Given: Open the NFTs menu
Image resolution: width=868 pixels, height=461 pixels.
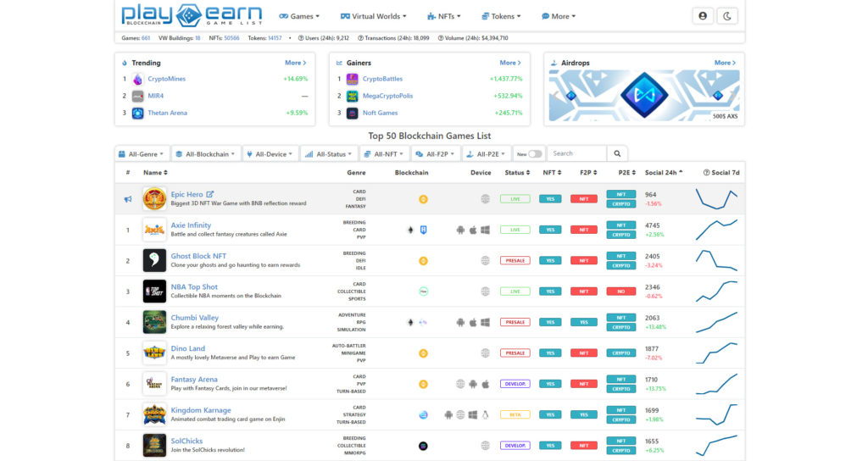Looking at the screenshot, I should 444,16.
